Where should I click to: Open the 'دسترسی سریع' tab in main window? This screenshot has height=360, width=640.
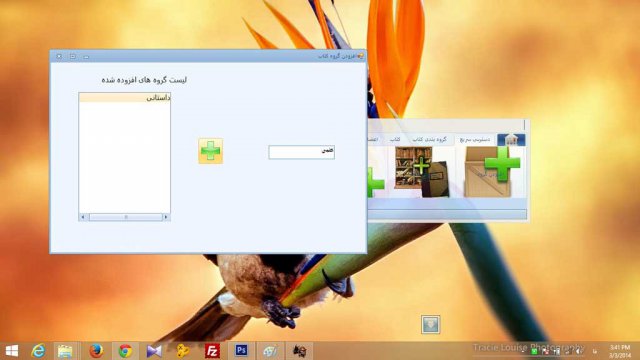(475, 140)
